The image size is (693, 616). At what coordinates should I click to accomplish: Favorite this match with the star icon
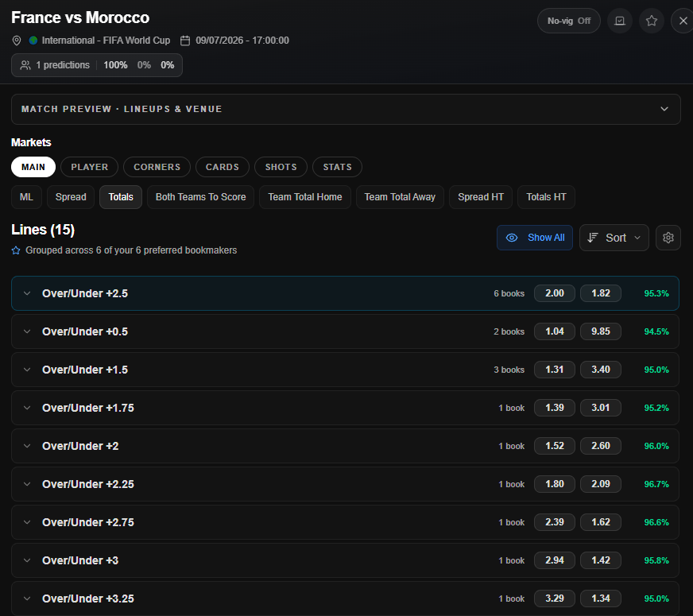651,21
